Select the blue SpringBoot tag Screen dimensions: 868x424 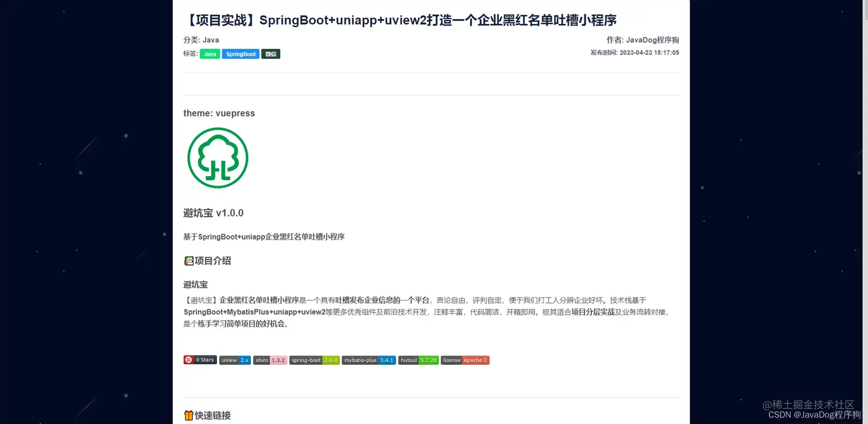tap(240, 53)
